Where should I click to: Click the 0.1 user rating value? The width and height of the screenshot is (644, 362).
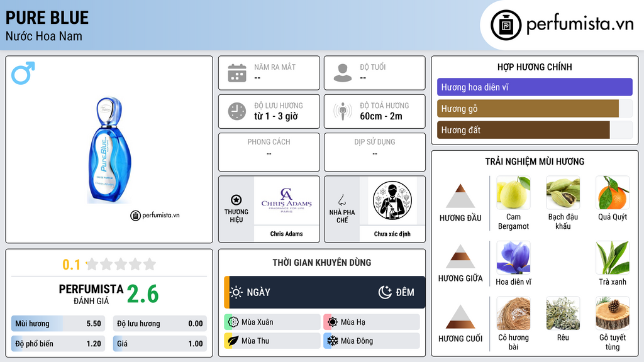(72, 265)
